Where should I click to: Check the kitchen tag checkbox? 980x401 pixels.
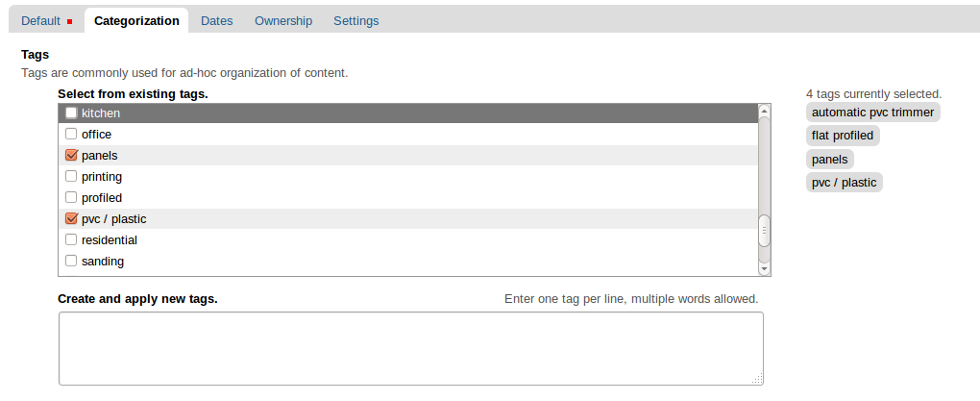tap(71, 113)
